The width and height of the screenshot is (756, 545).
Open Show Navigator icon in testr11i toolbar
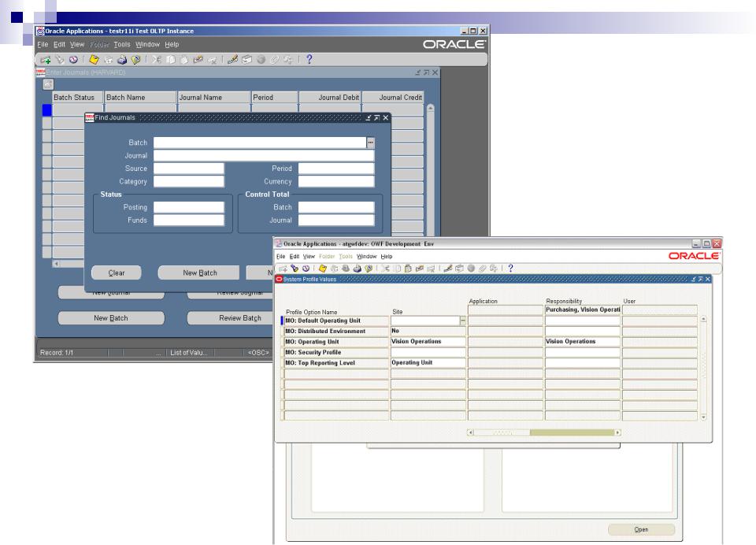[73, 60]
